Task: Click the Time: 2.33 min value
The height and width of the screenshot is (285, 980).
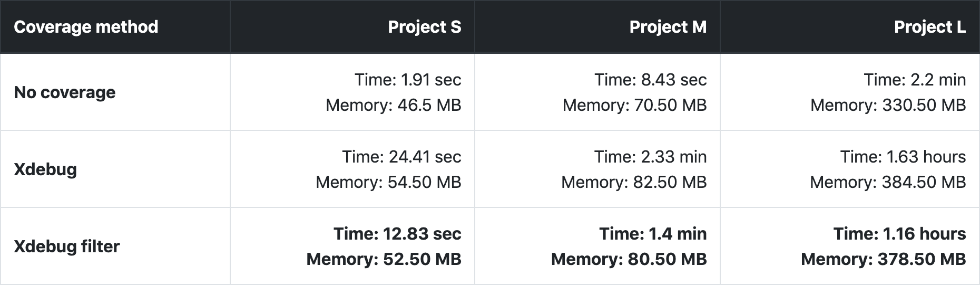Action: [651, 157]
